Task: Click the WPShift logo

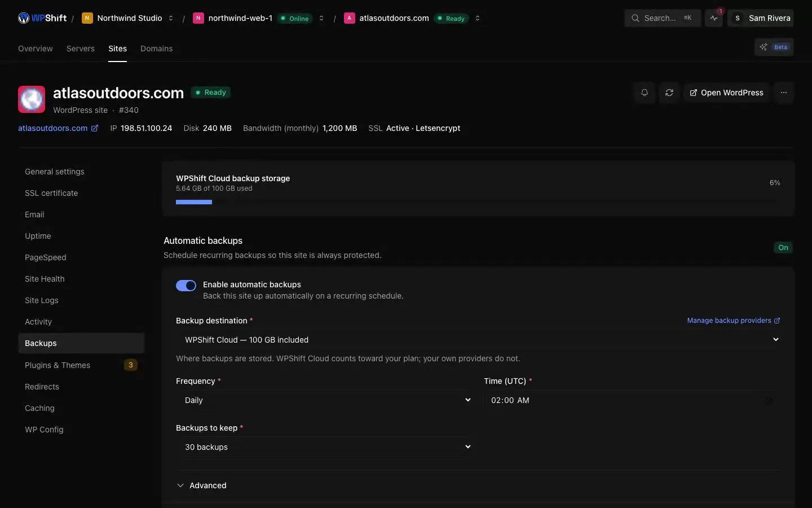Action: point(42,18)
